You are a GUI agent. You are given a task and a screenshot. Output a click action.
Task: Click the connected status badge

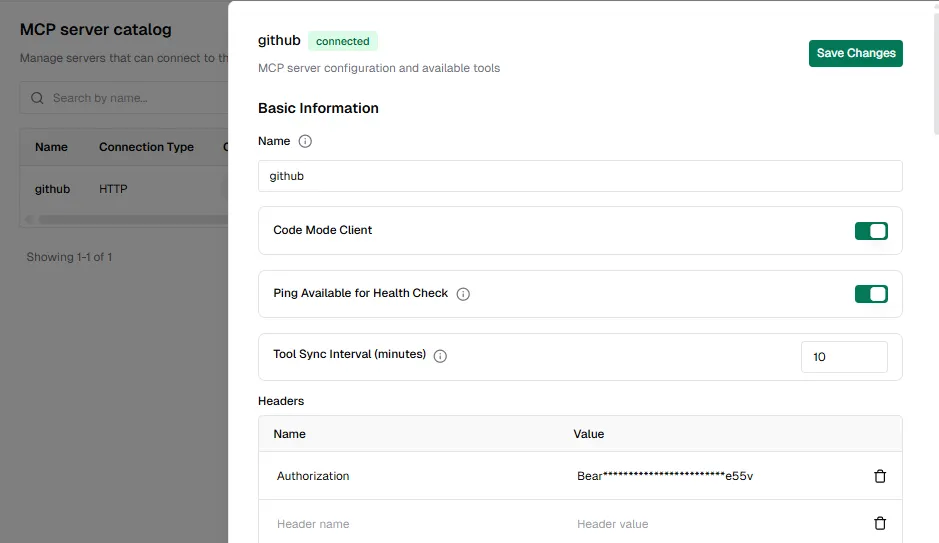click(x=343, y=41)
